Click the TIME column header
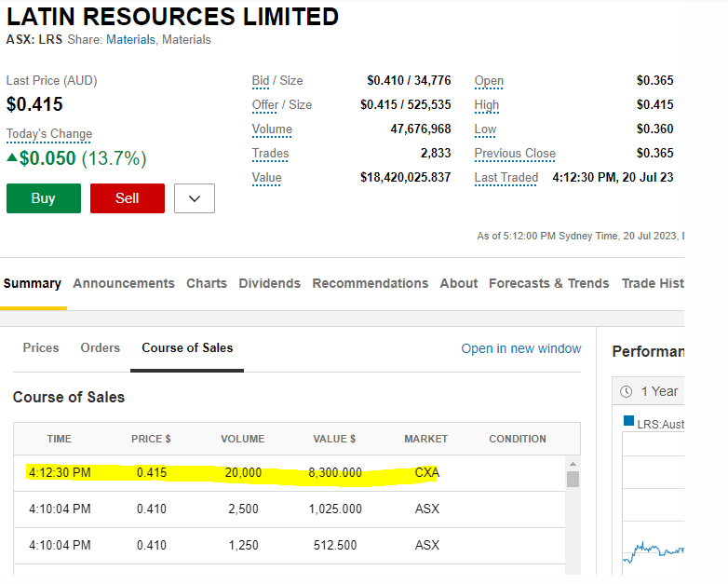The image size is (728, 584). click(x=60, y=439)
